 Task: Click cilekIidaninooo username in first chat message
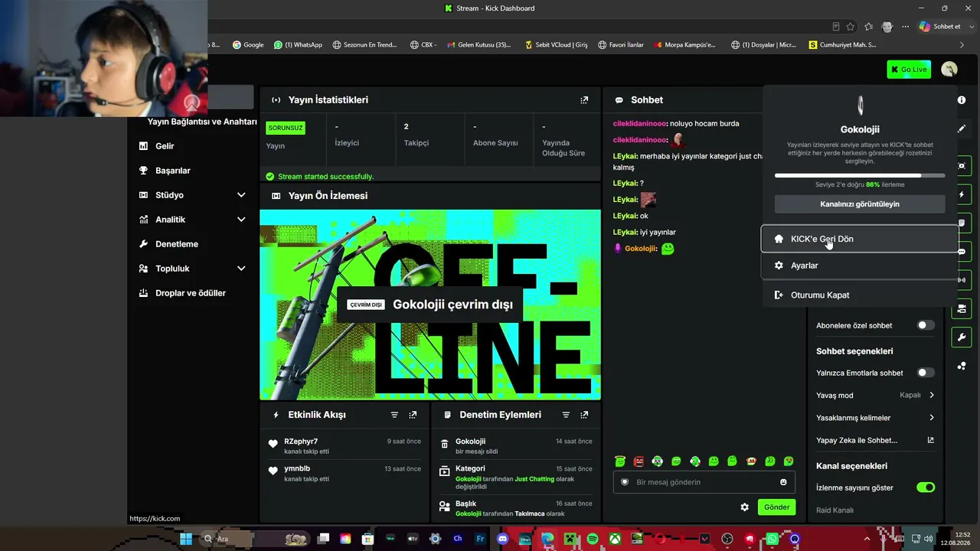pyautogui.click(x=640, y=123)
